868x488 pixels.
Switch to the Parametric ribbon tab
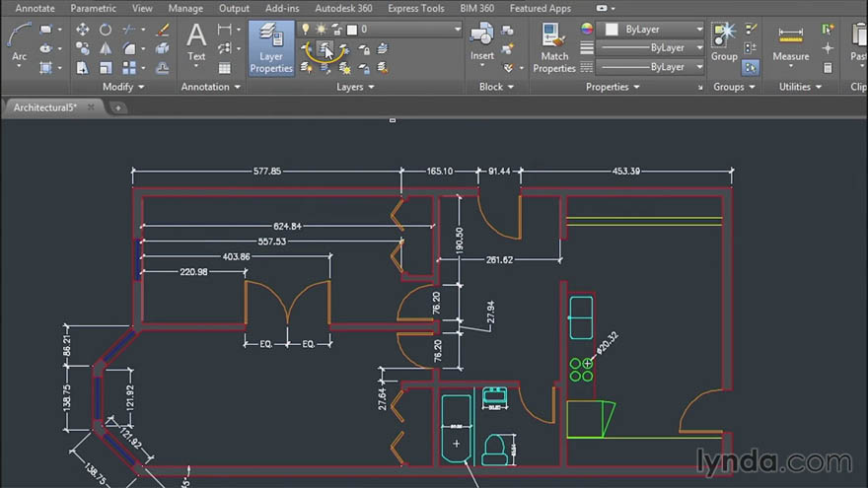[x=93, y=8]
